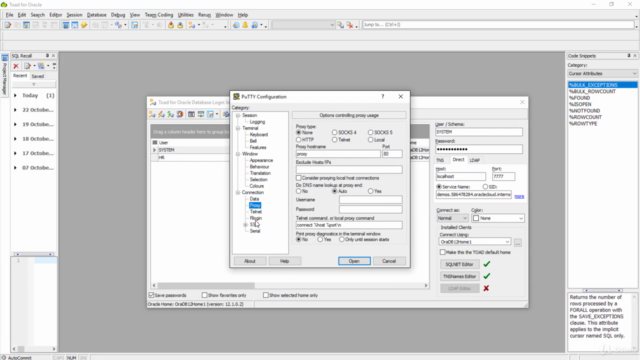Expand the SSH node in PuTTY tree

pos(245,225)
